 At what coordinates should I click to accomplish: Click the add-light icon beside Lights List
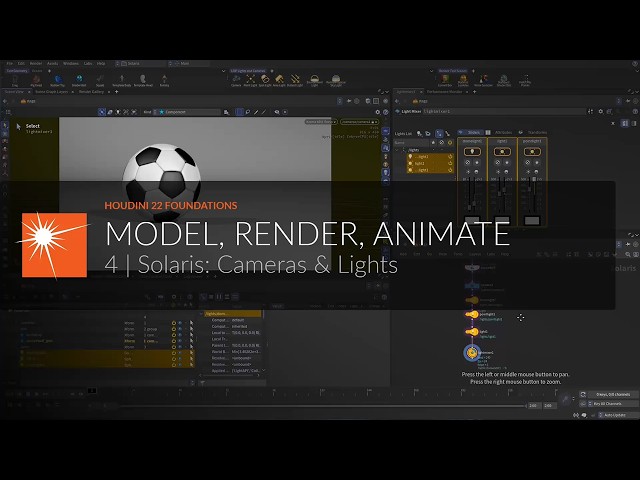coord(419,133)
